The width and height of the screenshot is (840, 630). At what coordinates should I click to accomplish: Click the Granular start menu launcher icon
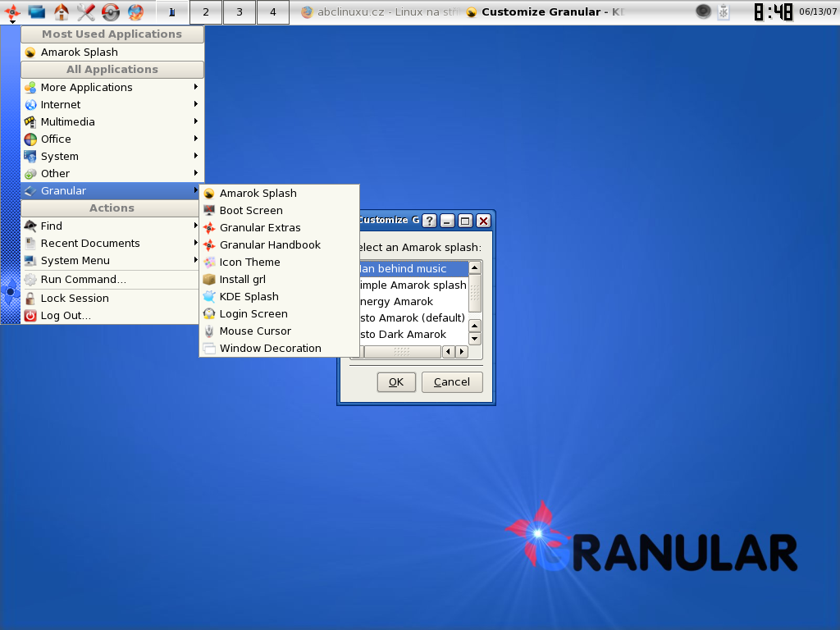tap(12, 12)
